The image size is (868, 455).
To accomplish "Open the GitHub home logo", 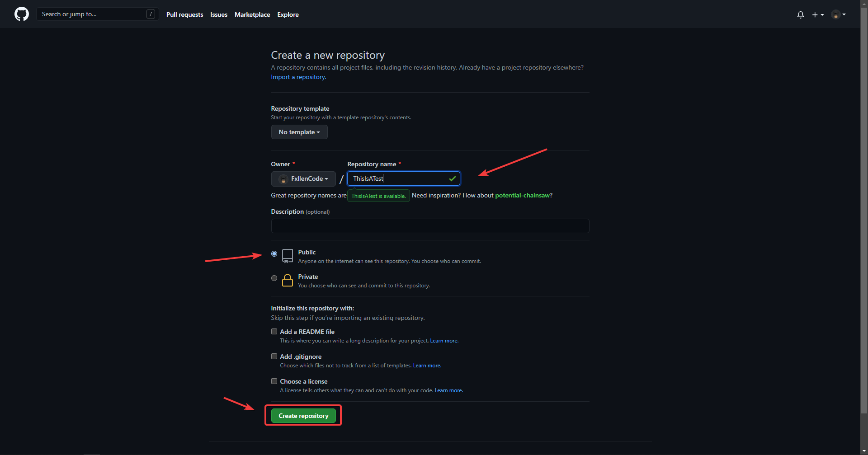I will [x=21, y=14].
